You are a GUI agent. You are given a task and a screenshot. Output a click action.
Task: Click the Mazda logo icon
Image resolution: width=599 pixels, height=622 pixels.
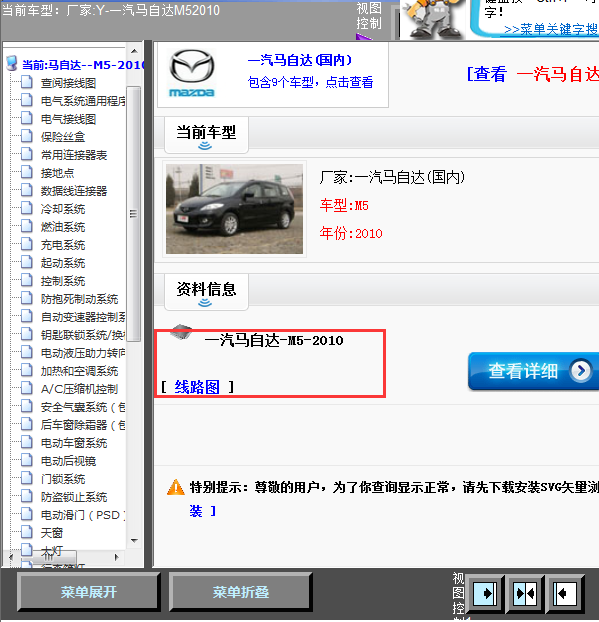[x=192, y=73]
